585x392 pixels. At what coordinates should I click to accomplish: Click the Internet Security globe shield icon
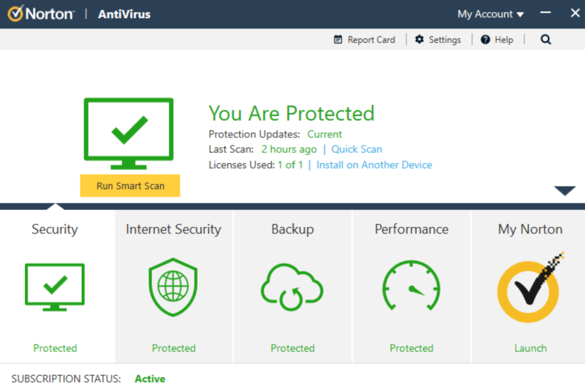pyautogui.click(x=173, y=287)
